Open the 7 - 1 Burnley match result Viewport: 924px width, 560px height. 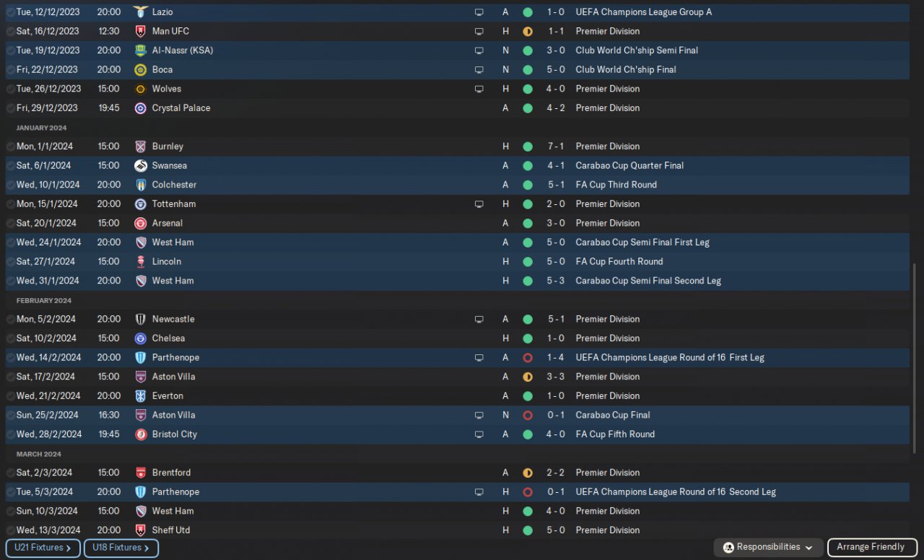coord(555,146)
